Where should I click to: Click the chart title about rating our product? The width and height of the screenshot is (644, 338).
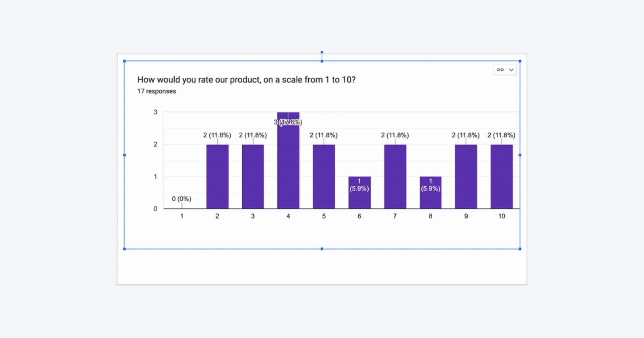(x=246, y=80)
